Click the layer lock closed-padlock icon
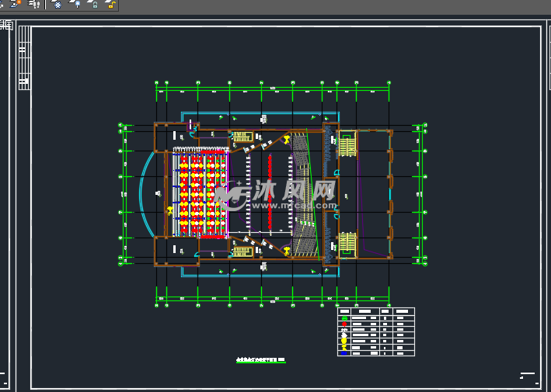 pos(93,5)
